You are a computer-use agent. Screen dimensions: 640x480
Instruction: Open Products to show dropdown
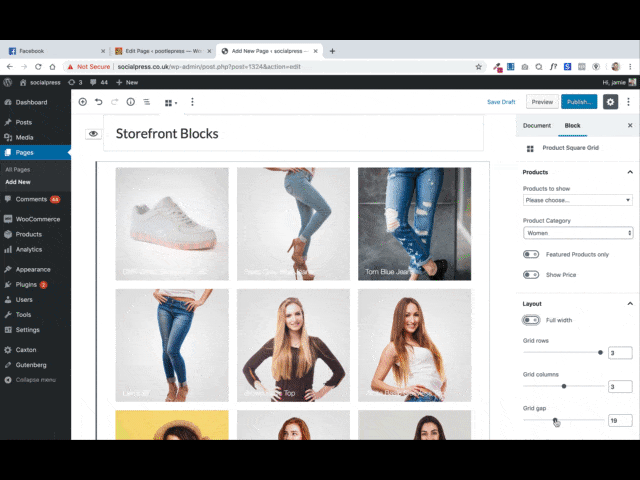tap(578, 200)
